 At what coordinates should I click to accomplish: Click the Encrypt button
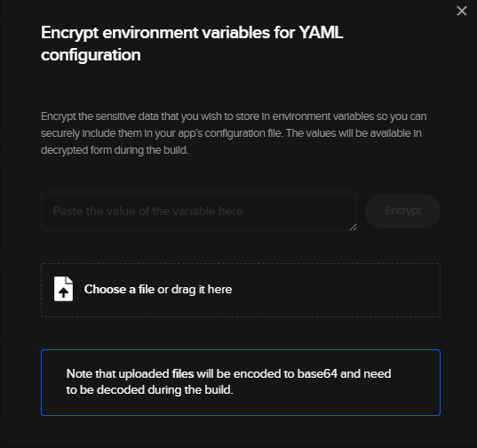(x=402, y=211)
